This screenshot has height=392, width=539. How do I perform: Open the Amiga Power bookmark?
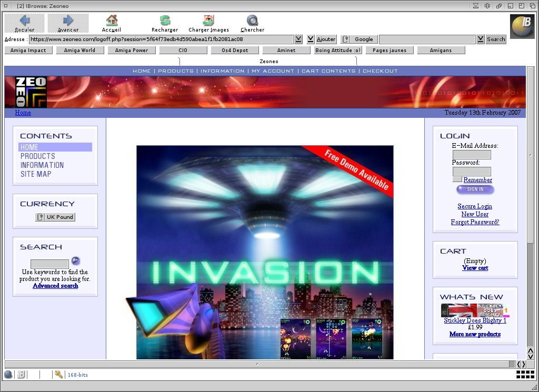(132, 50)
